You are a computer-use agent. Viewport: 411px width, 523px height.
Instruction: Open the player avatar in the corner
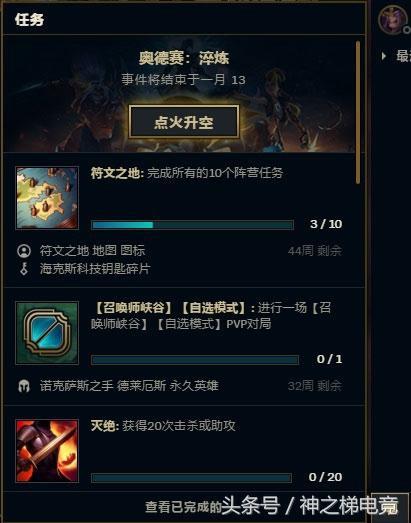(x=393, y=20)
